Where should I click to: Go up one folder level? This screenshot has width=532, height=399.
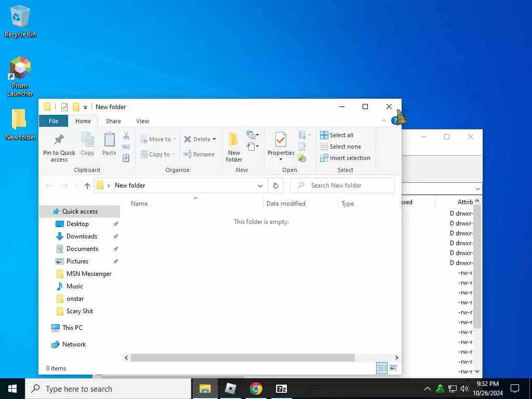87,185
